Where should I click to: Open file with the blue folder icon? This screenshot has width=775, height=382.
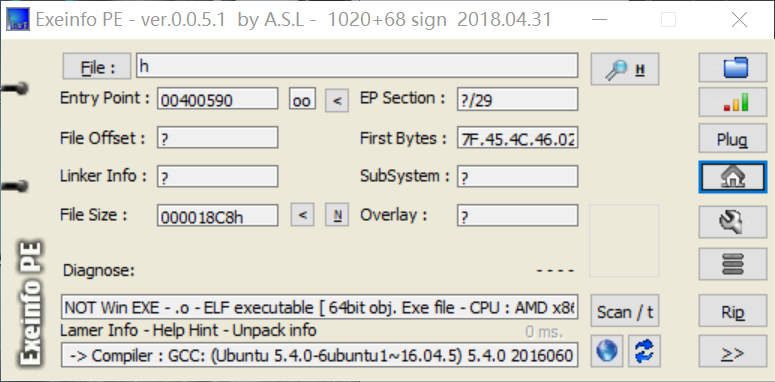pos(732,68)
